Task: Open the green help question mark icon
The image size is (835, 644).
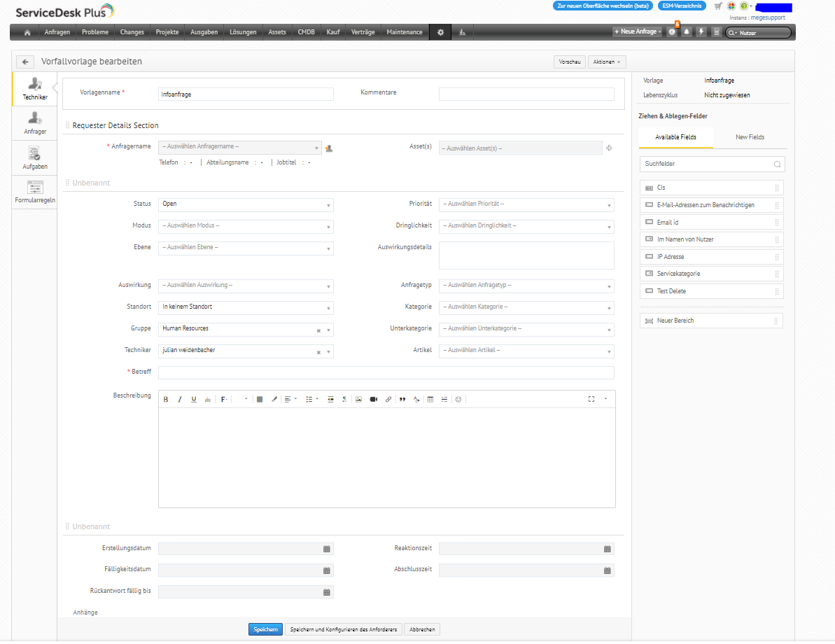Action: 743,6
